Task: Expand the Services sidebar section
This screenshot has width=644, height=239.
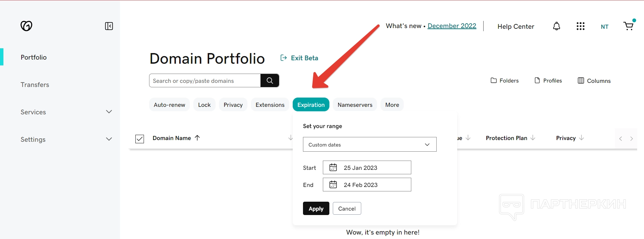Action: 109,112
